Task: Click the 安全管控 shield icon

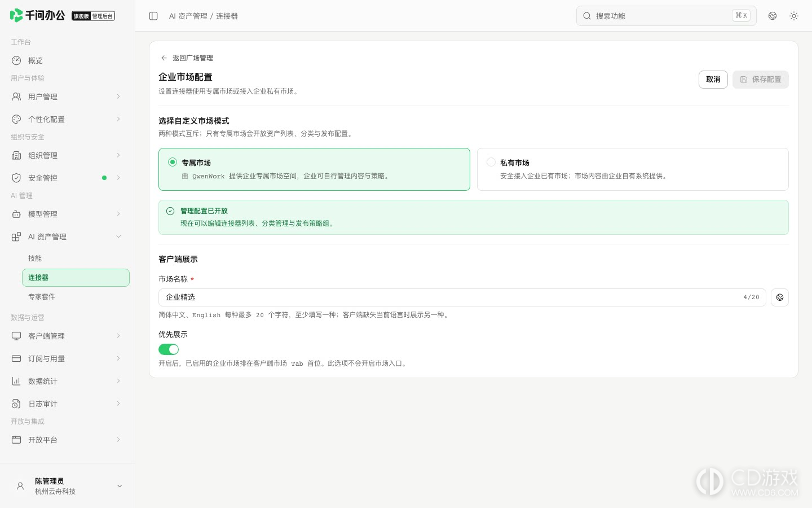Action: coord(16,178)
